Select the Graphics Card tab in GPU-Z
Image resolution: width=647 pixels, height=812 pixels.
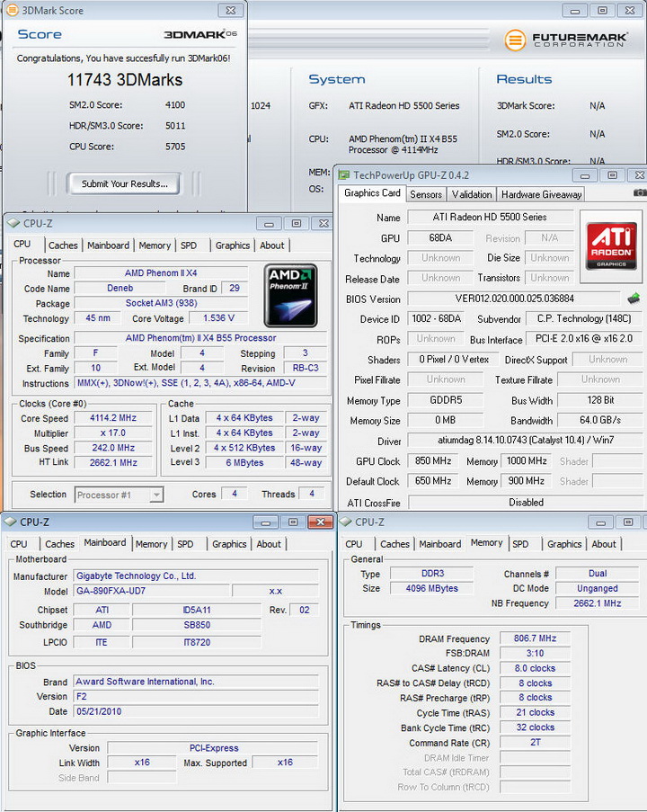372,193
